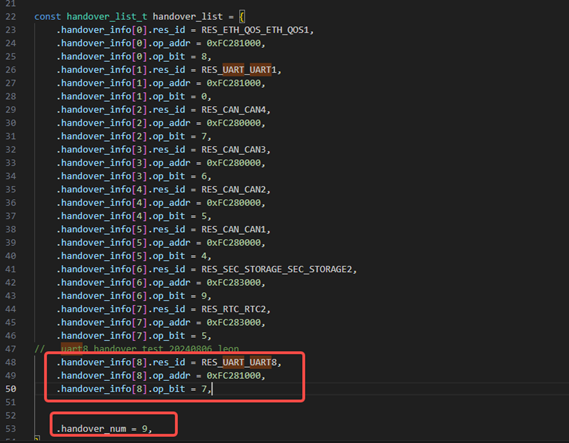Click line number 22 in the gutter
This screenshot has width=569, height=443.
point(11,17)
